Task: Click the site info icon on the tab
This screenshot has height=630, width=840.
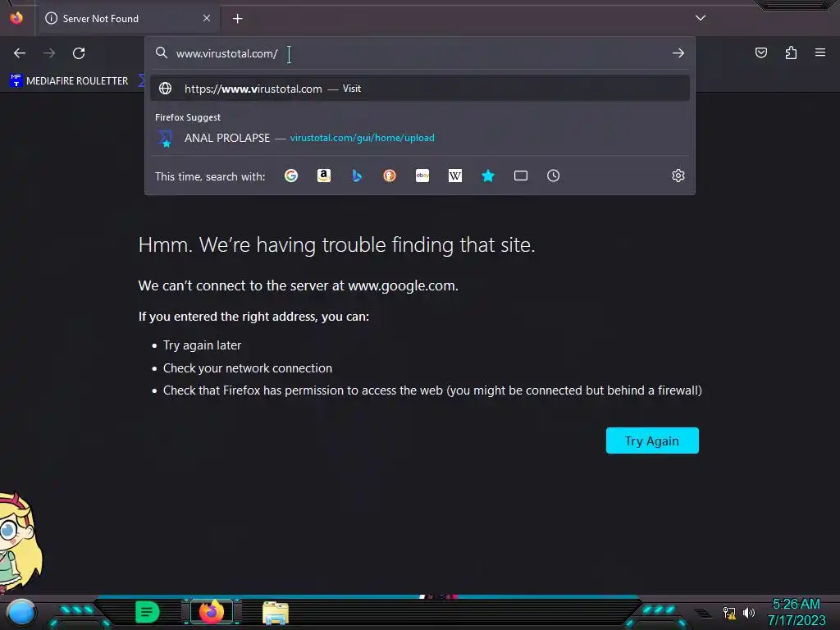Action: click(52, 18)
